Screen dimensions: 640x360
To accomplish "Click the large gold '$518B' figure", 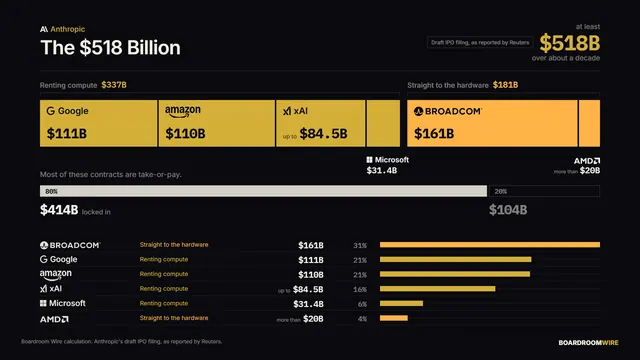I will click(x=570, y=43).
